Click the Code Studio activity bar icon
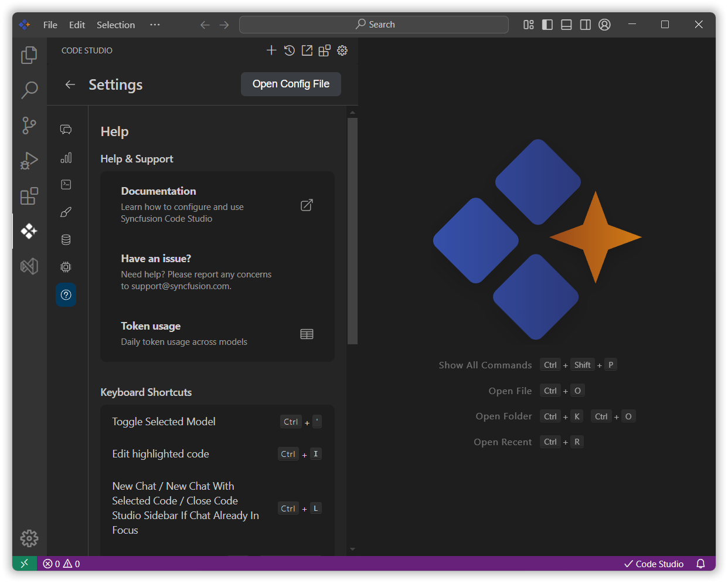This screenshot has height=583, width=728. pos(29,231)
